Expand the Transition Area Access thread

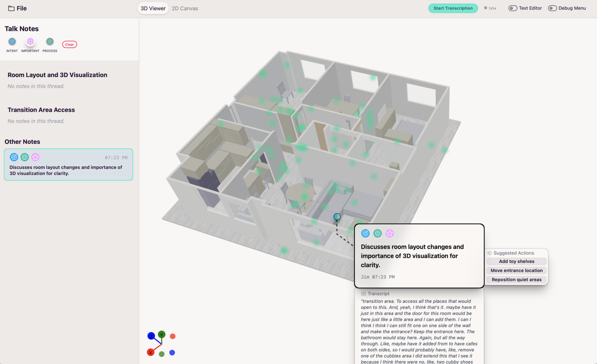[41, 110]
